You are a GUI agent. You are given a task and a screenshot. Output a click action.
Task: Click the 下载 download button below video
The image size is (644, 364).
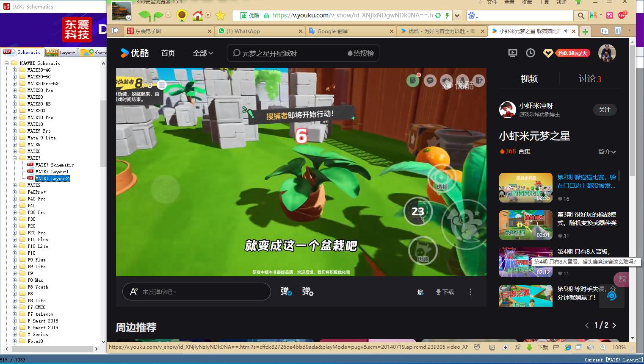(x=445, y=292)
